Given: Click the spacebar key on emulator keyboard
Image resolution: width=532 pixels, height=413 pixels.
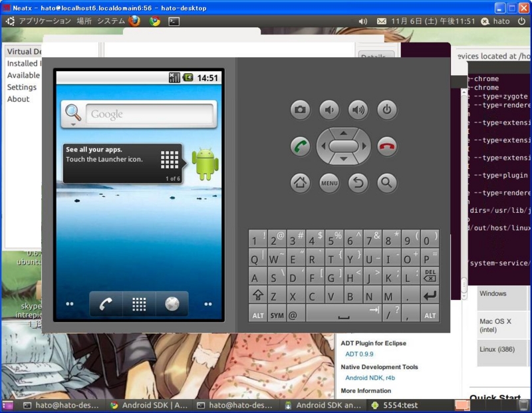Looking at the screenshot, I should [x=343, y=315].
